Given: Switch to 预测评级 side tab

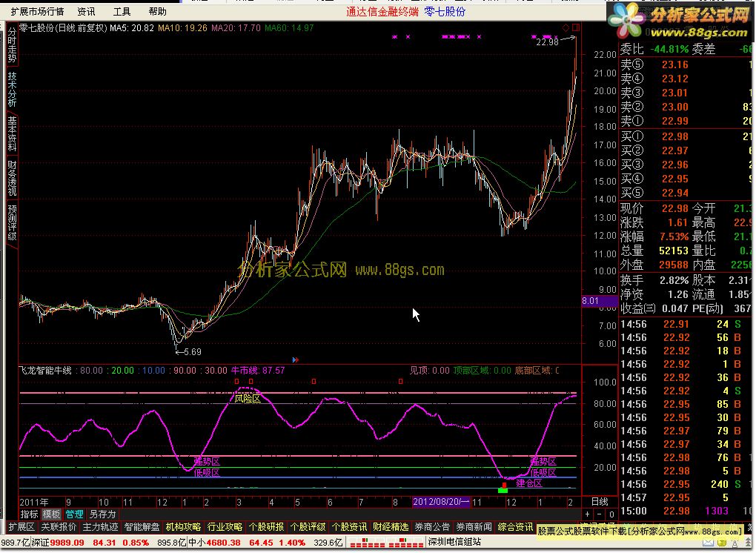Looking at the screenshot, I should [x=12, y=222].
